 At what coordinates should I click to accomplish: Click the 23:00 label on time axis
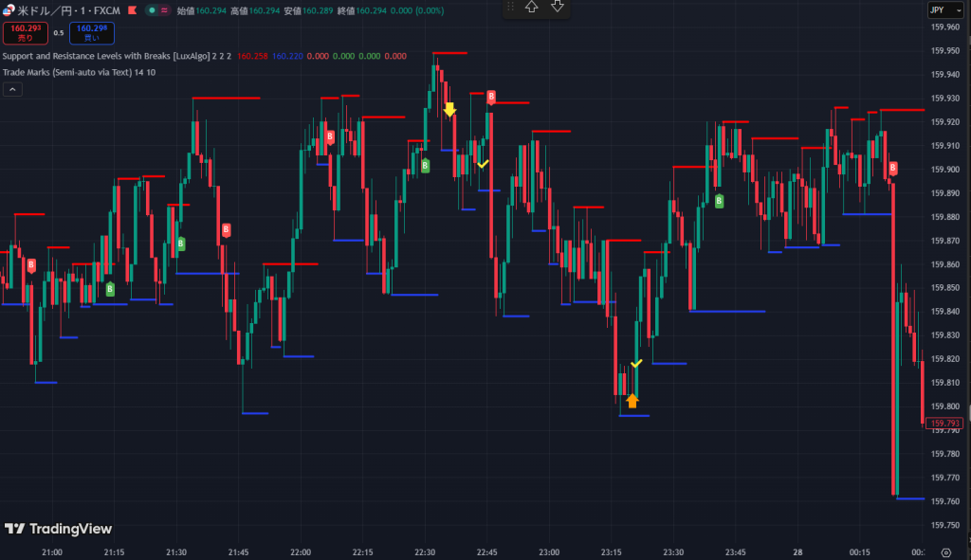click(549, 552)
